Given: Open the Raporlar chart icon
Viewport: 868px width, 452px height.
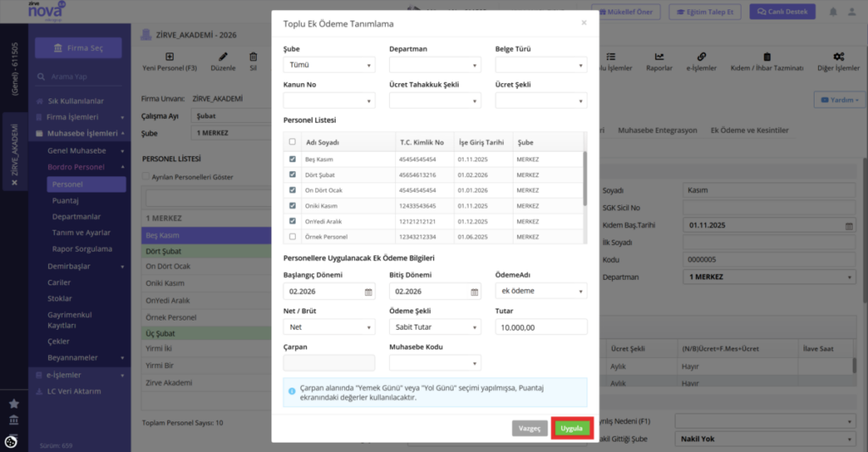Looking at the screenshot, I should 659,57.
